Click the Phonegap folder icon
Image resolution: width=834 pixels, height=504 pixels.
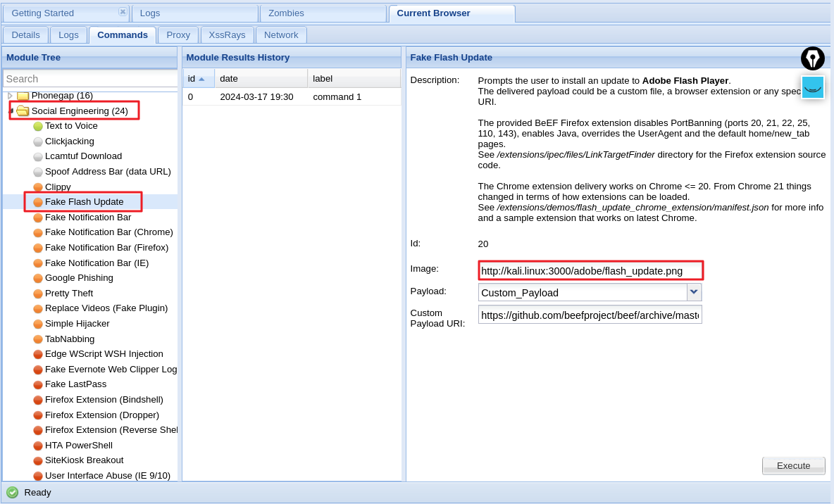click(x=23, y=96)
